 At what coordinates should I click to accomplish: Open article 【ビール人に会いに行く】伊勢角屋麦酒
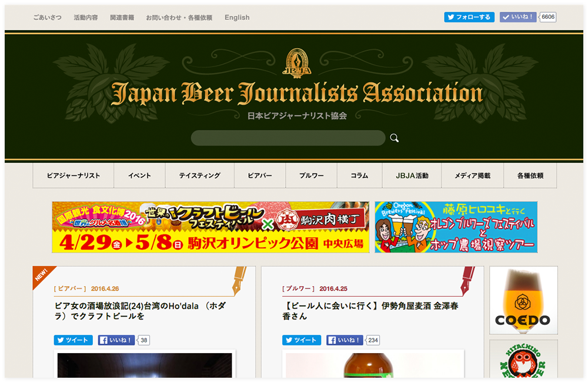tap(370, 311)
